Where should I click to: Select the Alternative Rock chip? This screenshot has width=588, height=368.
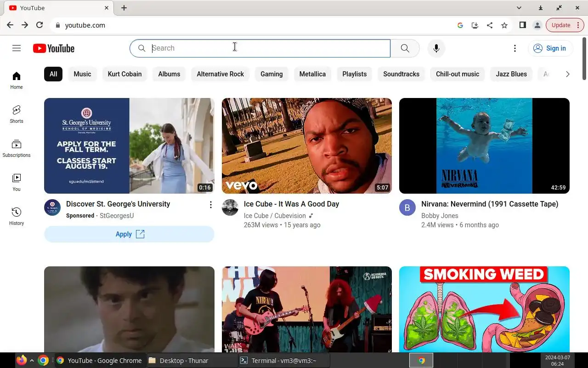click(x=220, y=74)
